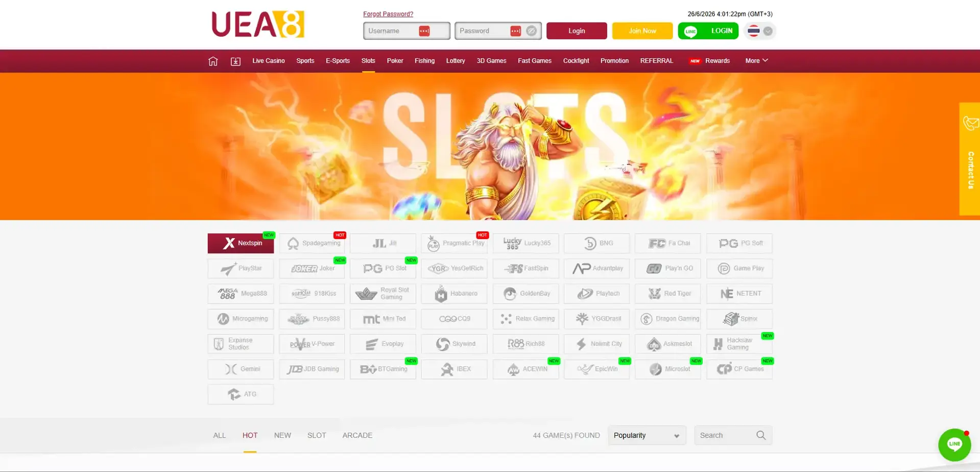Image resolution: width=980 pixels, height=472 pixels.
Task: Select the Pragmatic Play provider
Action: click(455, 243)
